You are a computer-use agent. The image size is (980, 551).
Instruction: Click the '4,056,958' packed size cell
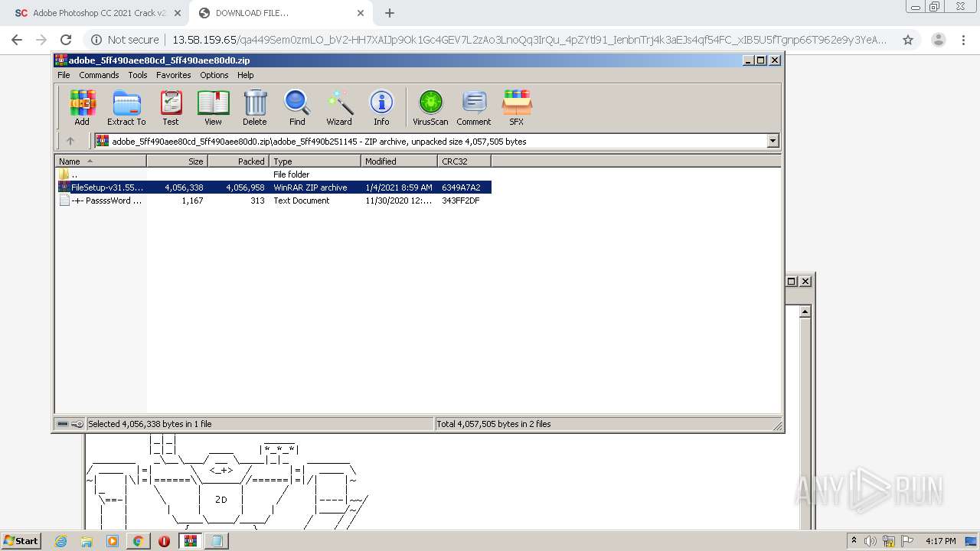tap(245, 187)
